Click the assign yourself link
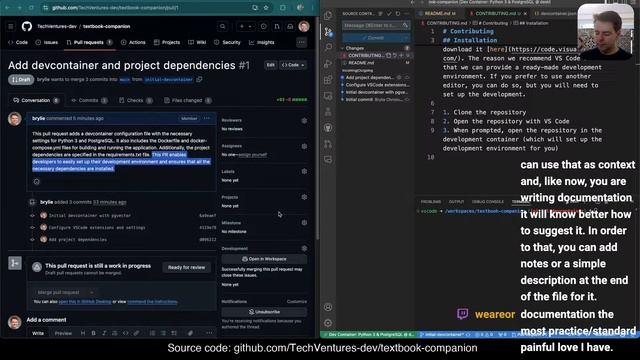Viewport: 640px width, 360px height. click(x=253, y=155)
